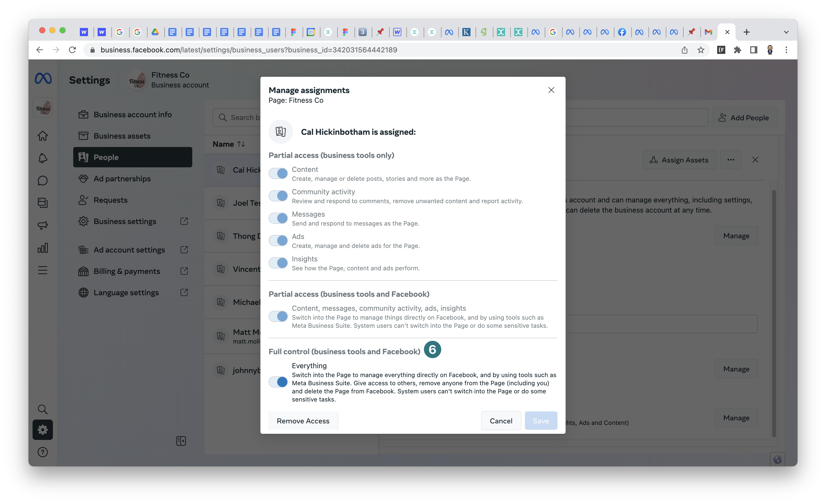Viewport: 826px width, 504px height.
Task: Open the All tools hamburger icon
Action: (x=42, y=270)
